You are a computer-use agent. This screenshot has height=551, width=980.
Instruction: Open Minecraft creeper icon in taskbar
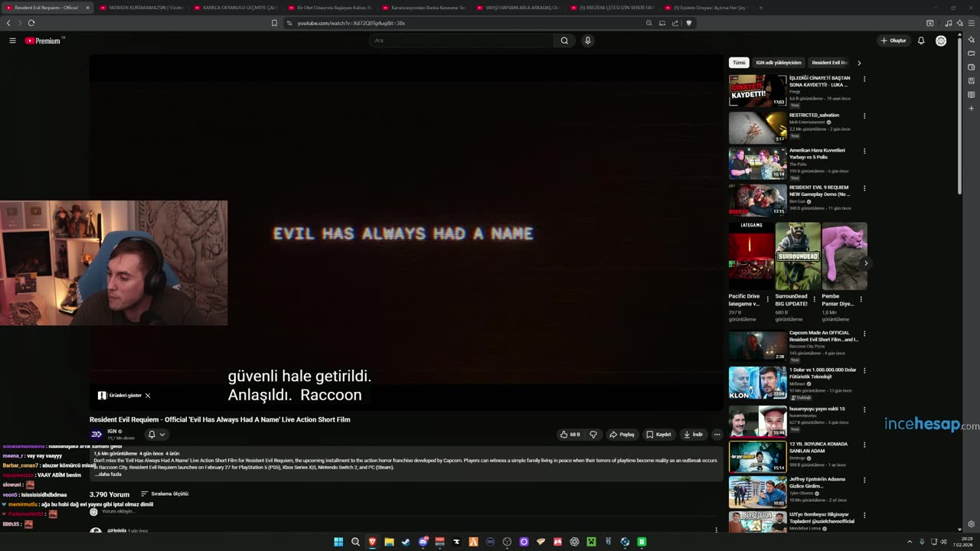pyautogui.click(x=591, y=542)
